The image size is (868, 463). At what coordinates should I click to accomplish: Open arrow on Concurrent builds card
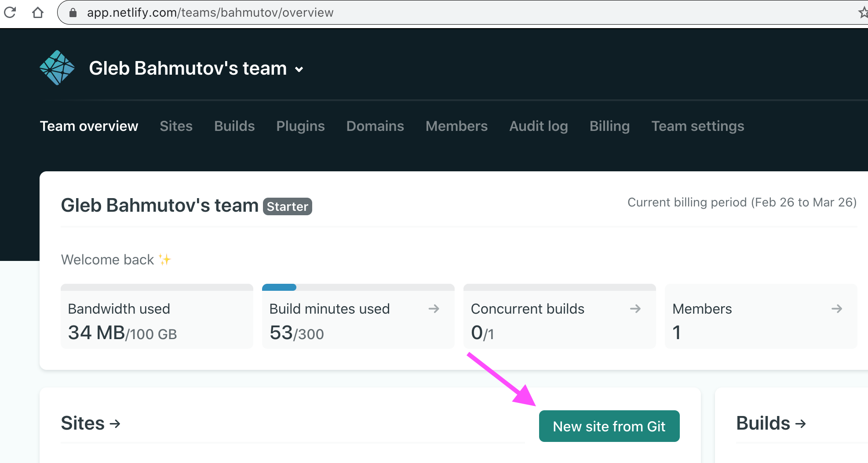[635, 309]
